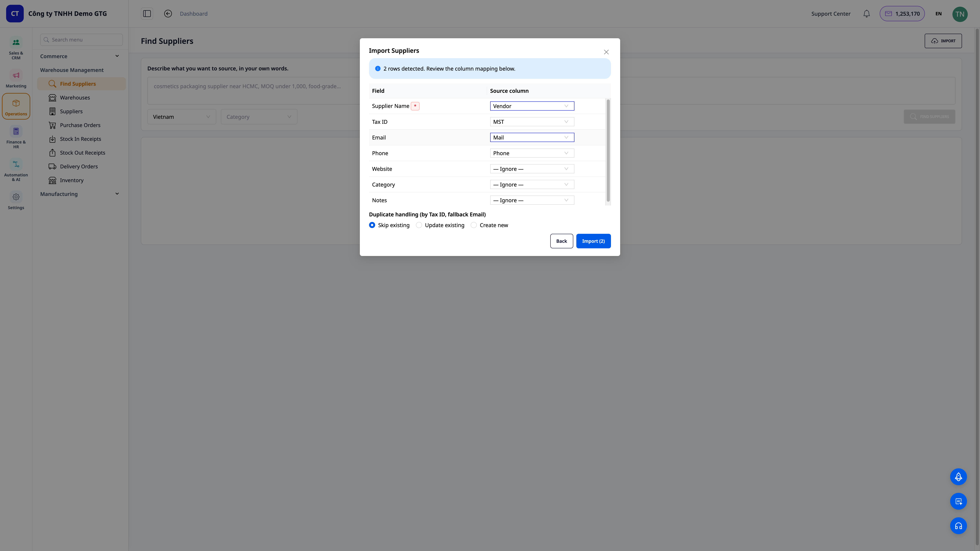Open the Marketing module icon

tap(16, 75)
